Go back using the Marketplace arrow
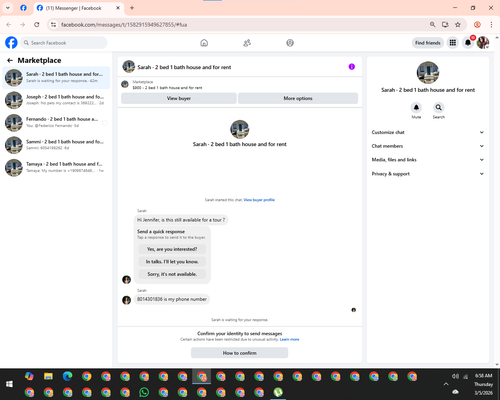Viewport: 500px width, 400px height. pos(10,60)
